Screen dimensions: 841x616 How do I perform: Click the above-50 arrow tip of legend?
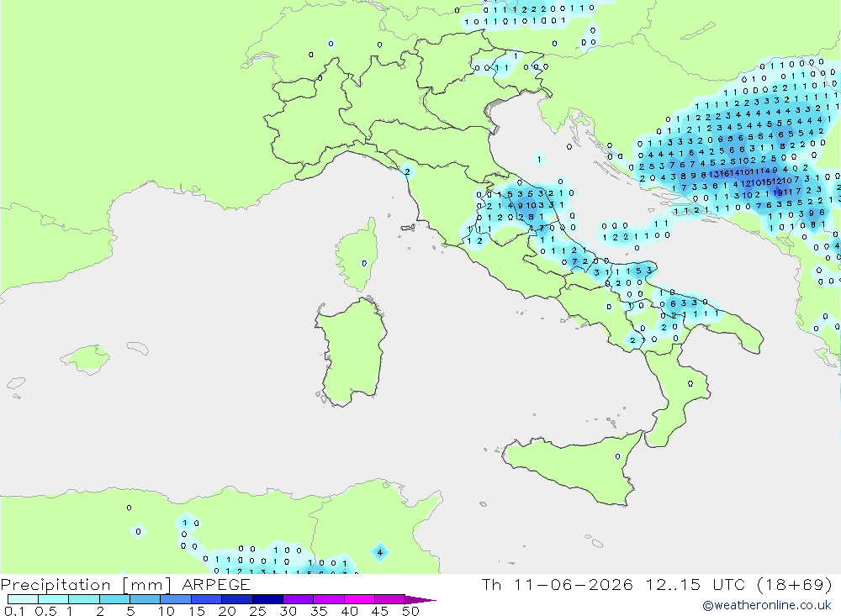point(420,600)
